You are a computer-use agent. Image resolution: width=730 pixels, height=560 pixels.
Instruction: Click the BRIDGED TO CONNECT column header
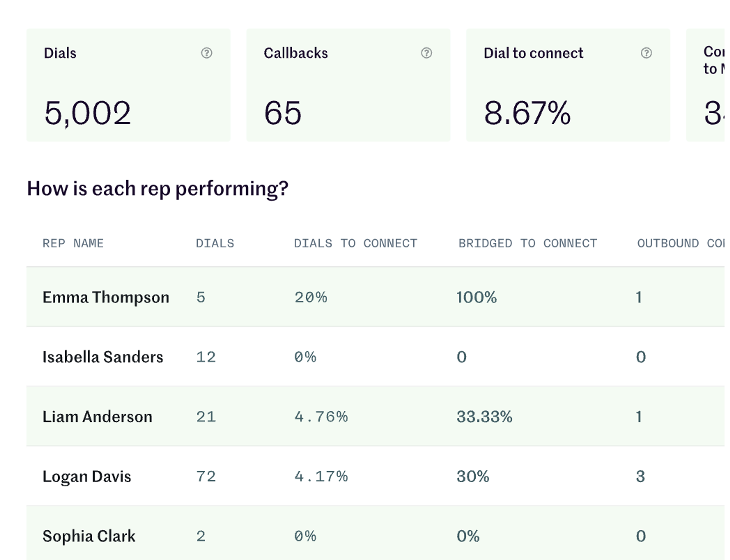[x=527, y=243]
